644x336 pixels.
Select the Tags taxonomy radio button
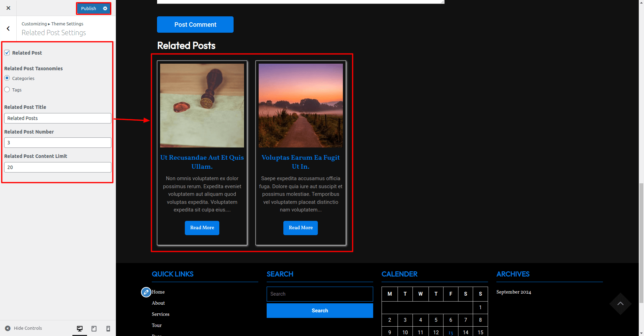coord(7,90)
